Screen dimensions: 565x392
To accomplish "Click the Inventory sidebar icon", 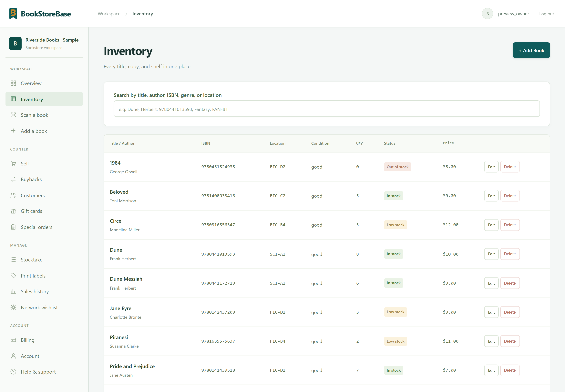I will (x=13, y=99).
